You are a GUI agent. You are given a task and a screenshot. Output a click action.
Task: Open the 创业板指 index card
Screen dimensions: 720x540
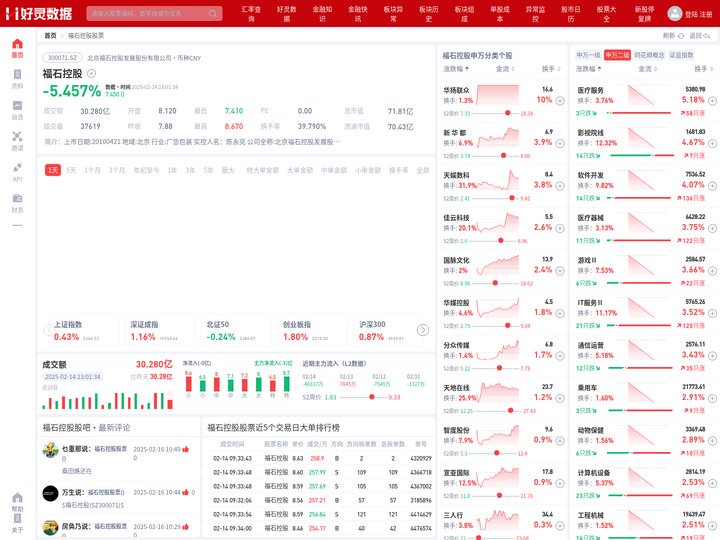pos(311,330)
